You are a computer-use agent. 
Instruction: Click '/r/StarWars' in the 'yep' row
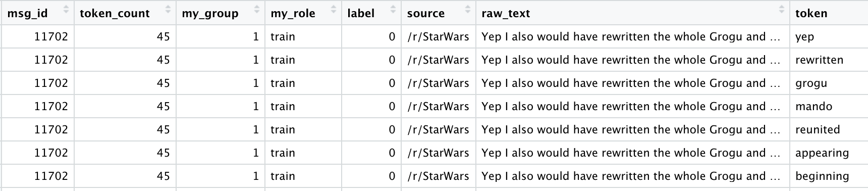(438, 37)
